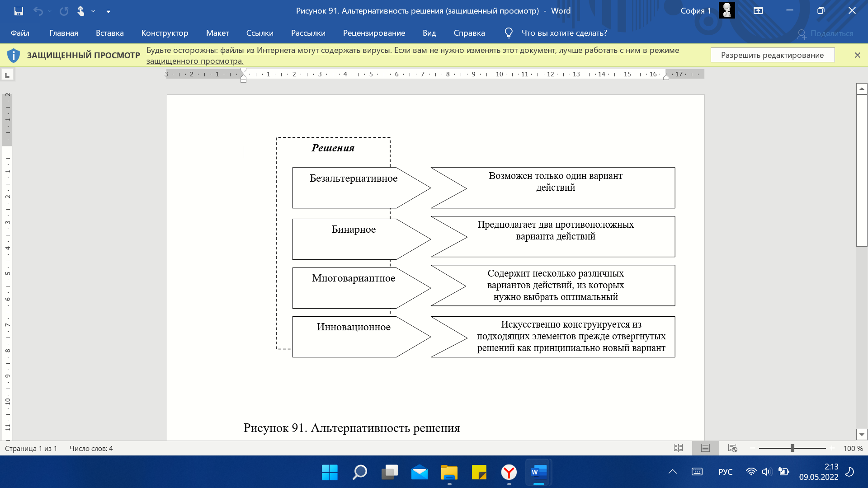Open Yandex Browser from taskbar
This screenshot has height=488, width=868.
[509, 473]
